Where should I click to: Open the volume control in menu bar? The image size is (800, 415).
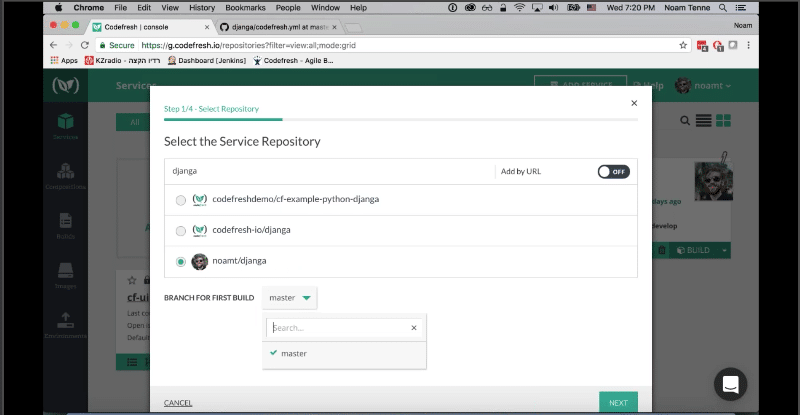(554, 8)
